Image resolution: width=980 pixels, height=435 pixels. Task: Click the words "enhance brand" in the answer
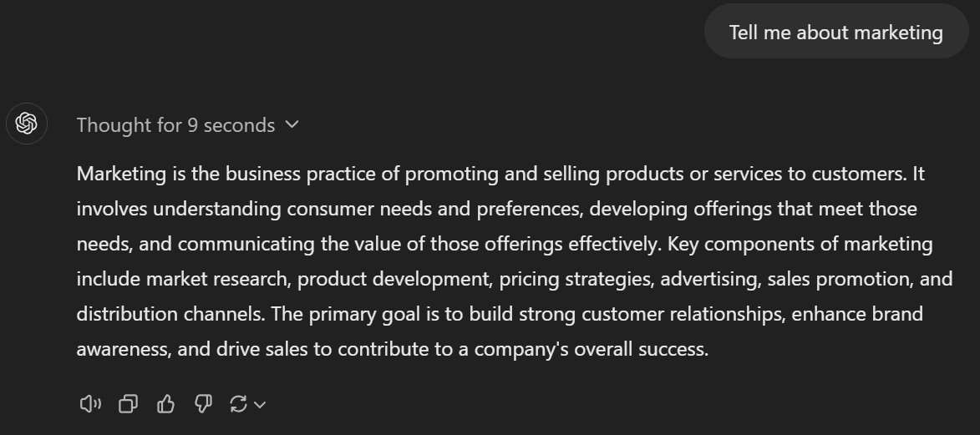point(857,314)
